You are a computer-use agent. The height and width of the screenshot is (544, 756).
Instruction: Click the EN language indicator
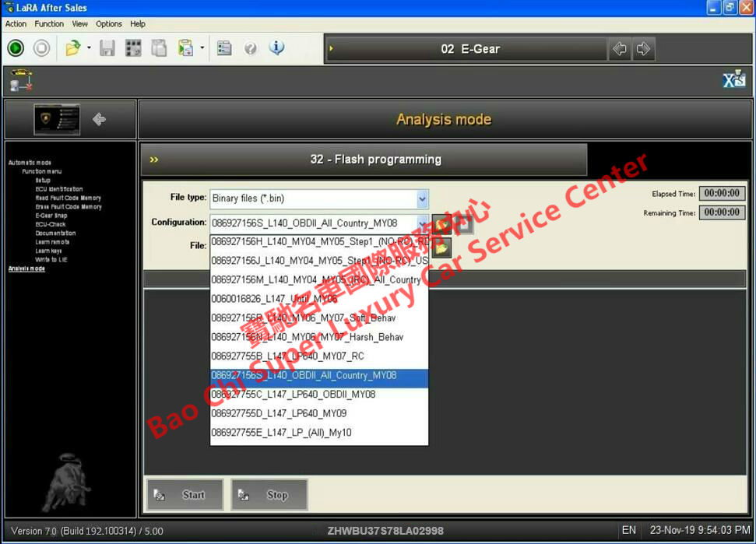tap(629, 531)
